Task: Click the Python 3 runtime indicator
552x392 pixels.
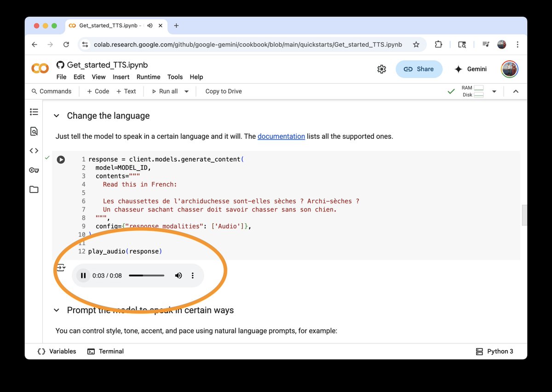Action: coord(494,352)
